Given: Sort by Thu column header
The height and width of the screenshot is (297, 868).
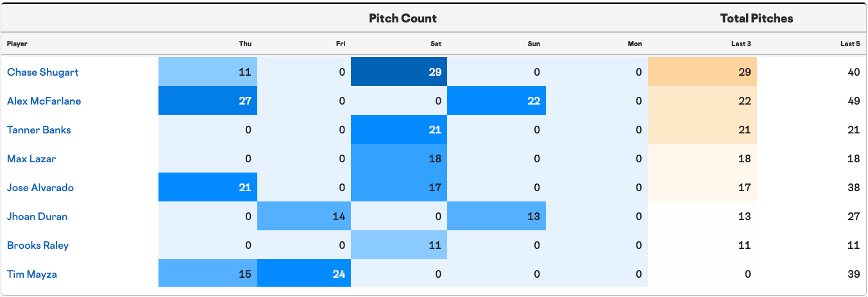Looking at the screenshot, I should [x=245, y=44].
